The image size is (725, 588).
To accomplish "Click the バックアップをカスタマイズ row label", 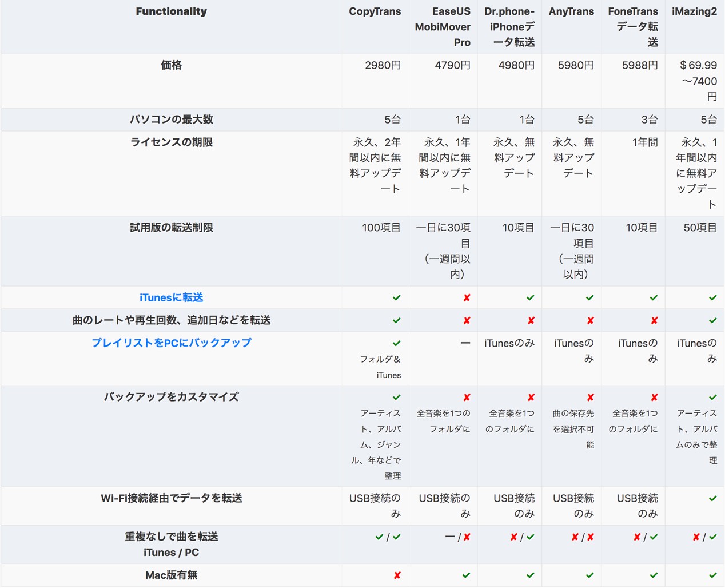I will (171, 397).
